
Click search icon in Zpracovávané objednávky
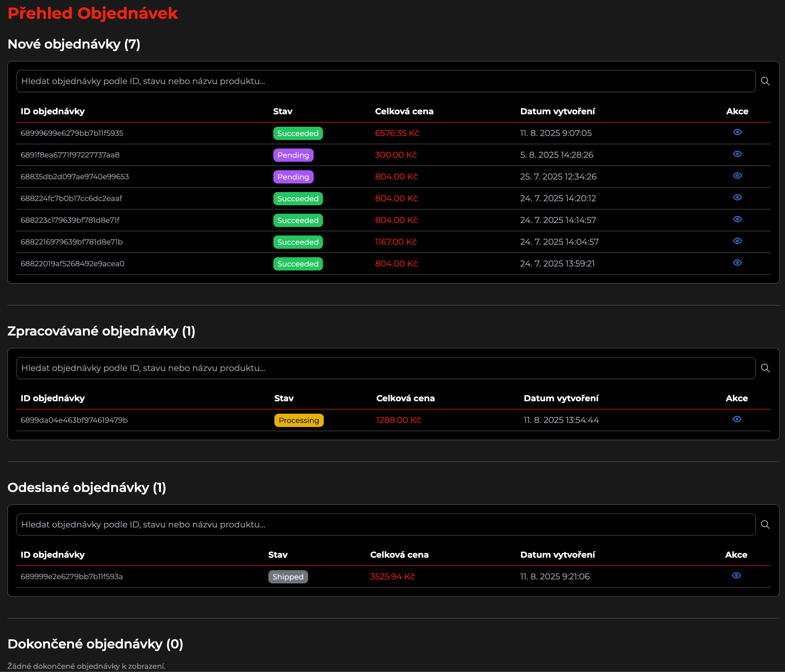pyautogui.click(x=765, y=368)
